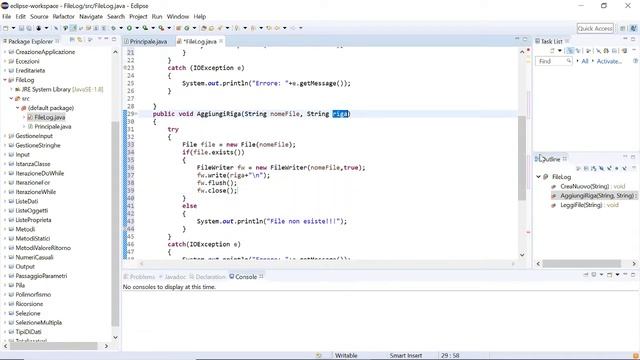
Task: Select Principale.java in Package Explorer
Action: tap(53, 127)
